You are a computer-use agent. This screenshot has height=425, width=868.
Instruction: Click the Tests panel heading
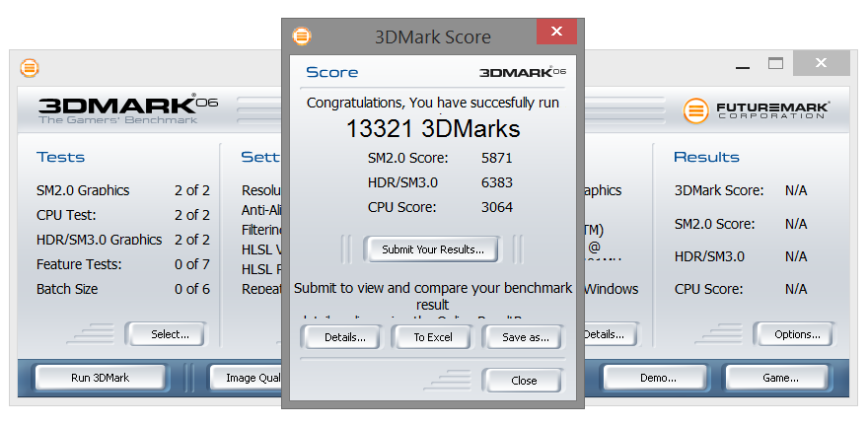[60, 157]
